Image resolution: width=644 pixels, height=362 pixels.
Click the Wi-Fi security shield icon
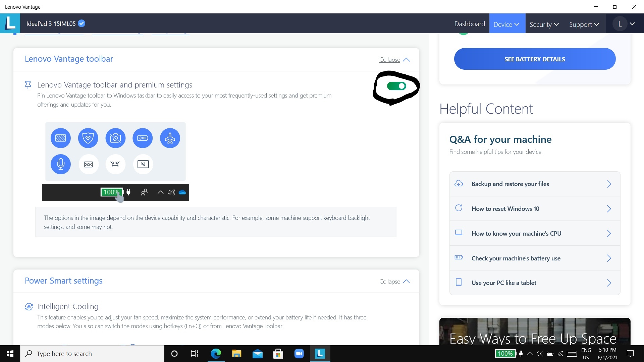[88, 138]
